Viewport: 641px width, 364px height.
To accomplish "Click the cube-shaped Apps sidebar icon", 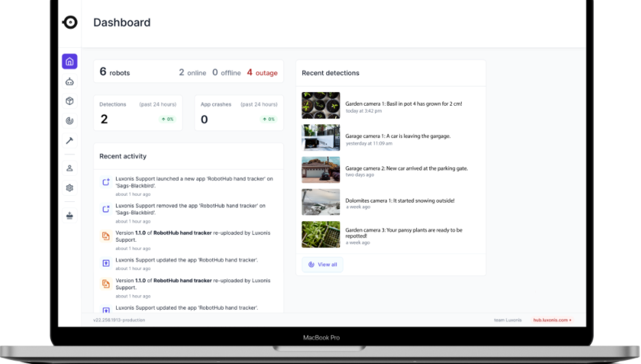I will coord(69,101).
